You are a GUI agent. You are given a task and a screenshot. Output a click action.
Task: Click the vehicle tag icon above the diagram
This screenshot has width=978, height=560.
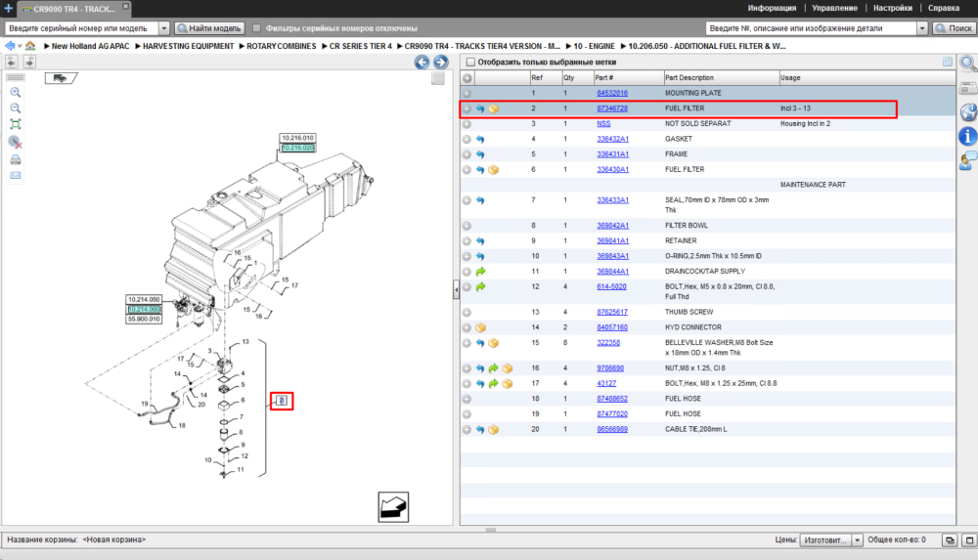pos(61,78)
